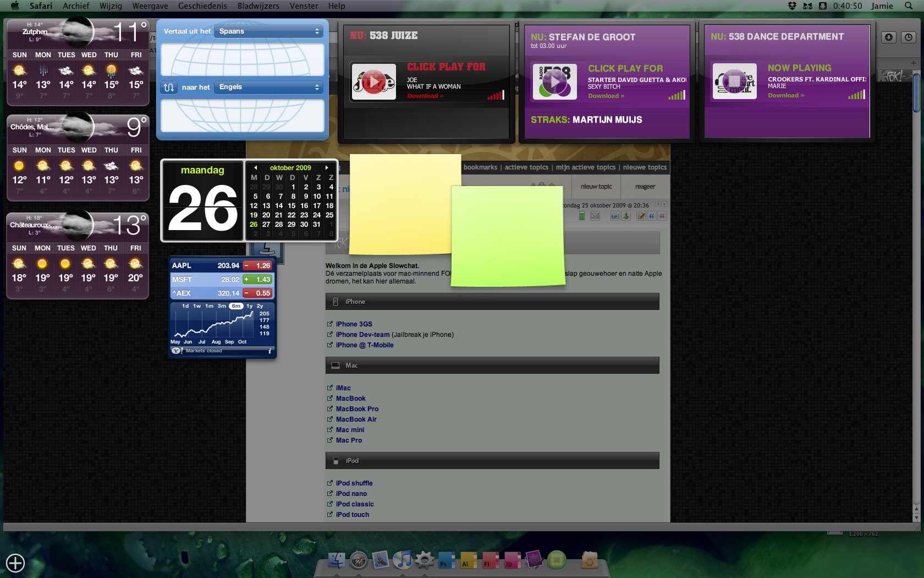Screen dimensions: 924x578
Task: Open LimeWire in the Dock
Action: [x=557, y=560]
